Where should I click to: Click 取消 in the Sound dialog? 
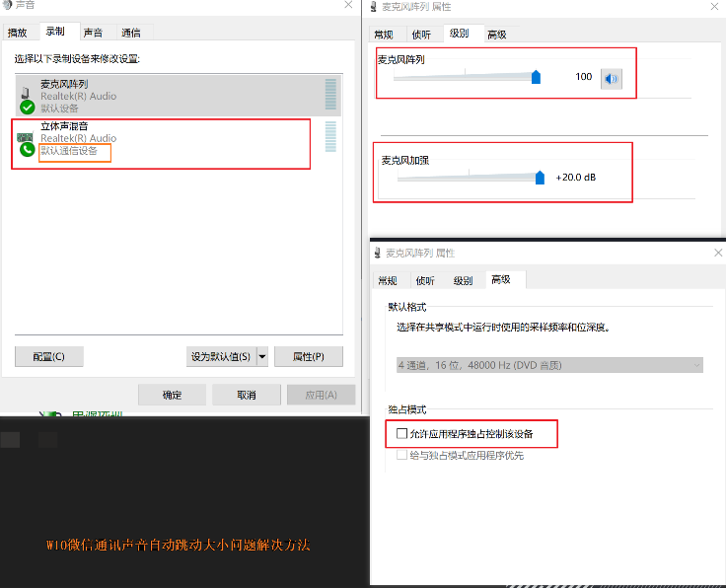pyautogui.click(x=247, y=395)
